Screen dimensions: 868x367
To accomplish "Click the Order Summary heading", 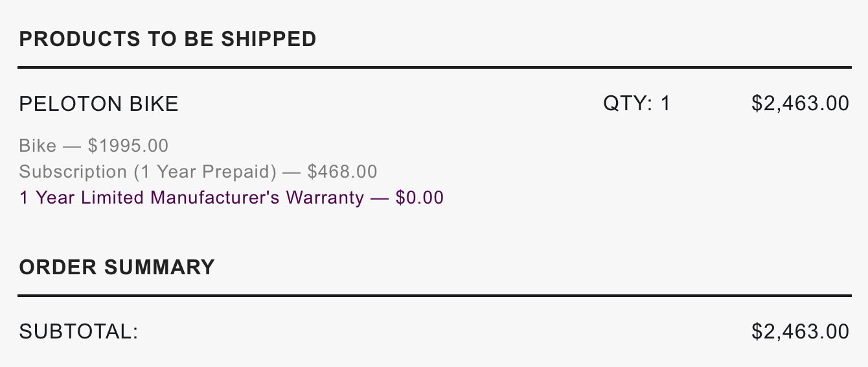I will click(x=117, y=267).
